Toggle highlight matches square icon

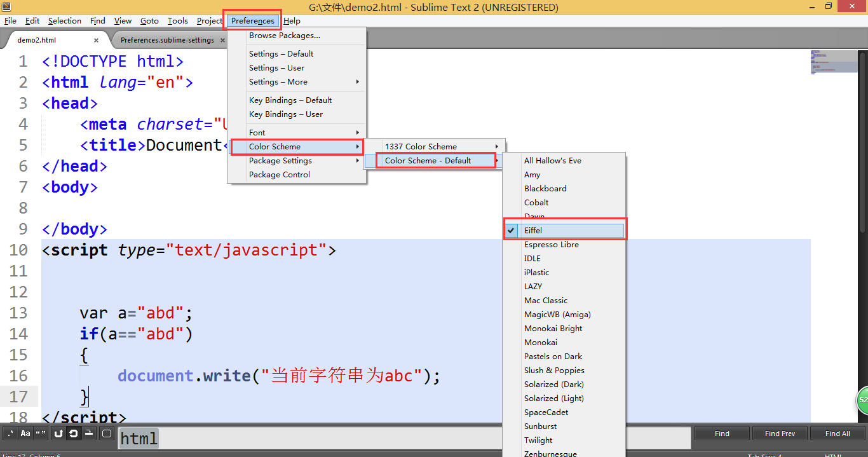107,433
